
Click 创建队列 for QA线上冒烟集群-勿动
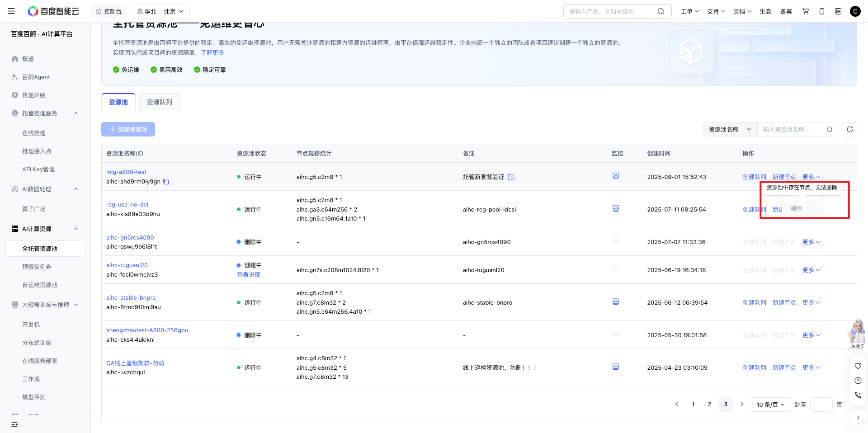coord(754,367)
